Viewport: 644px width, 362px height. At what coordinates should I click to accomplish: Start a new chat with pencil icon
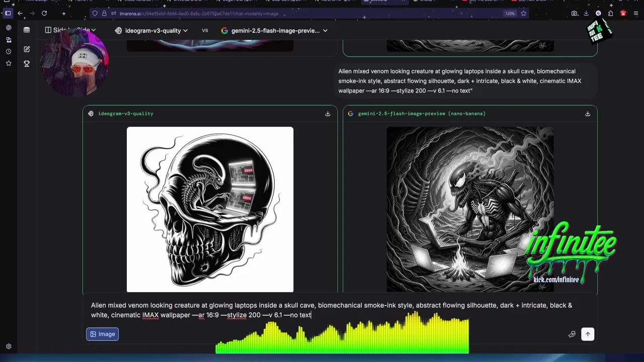27,49
